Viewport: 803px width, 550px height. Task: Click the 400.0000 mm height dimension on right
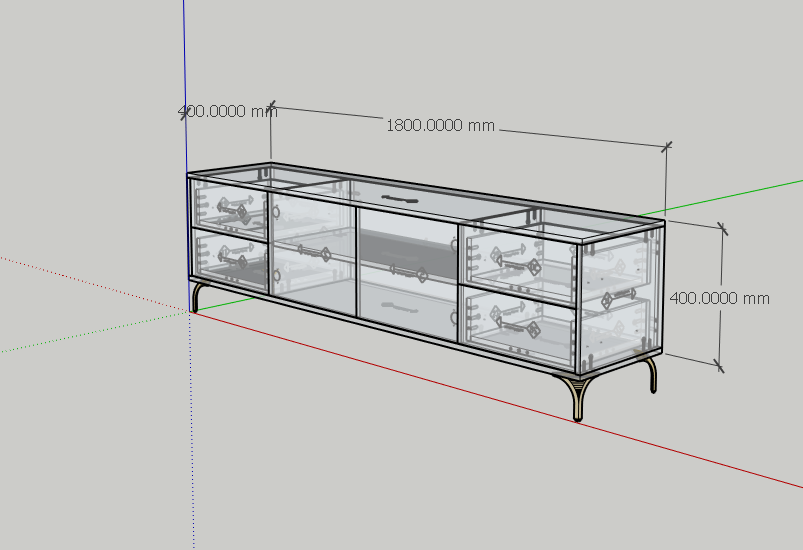pyautogui.click(x=719, y=298)
